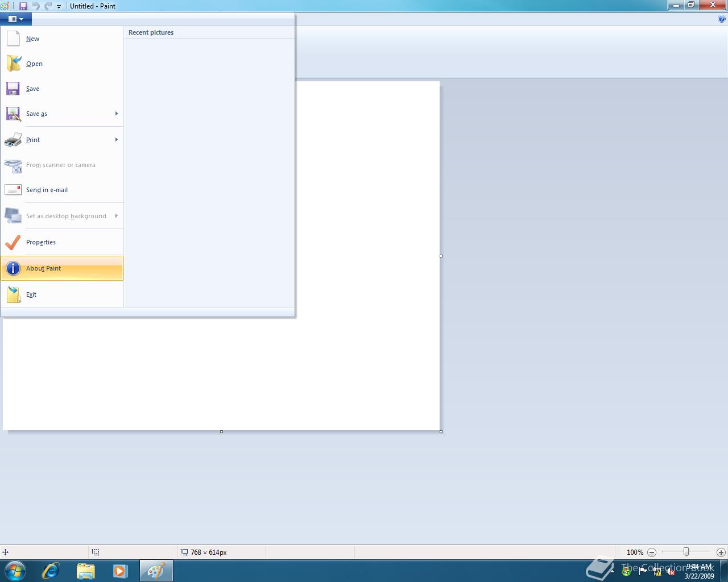Click the Undo arrow in the title bar
Image resolution: width=728 pixels, height=582 pixels.
(x=36, y=6)
